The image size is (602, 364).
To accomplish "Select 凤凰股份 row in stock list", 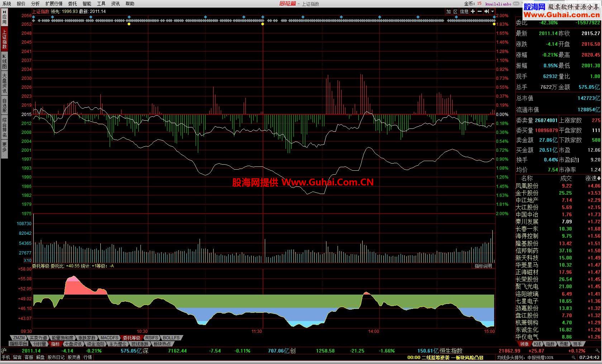I will 558,186.
